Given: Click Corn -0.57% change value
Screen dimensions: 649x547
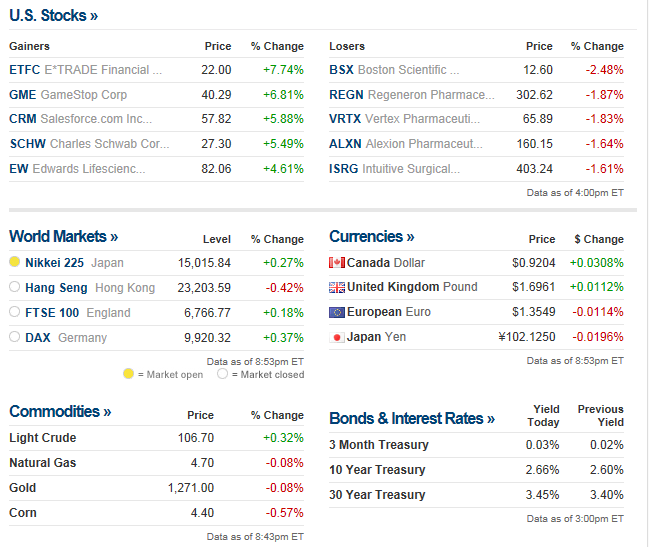Looking at the screenshot, I should click(x=284, y=513).
